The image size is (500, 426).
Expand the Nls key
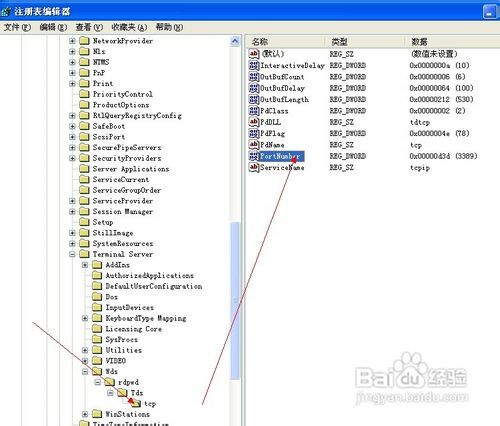point(72,52)
